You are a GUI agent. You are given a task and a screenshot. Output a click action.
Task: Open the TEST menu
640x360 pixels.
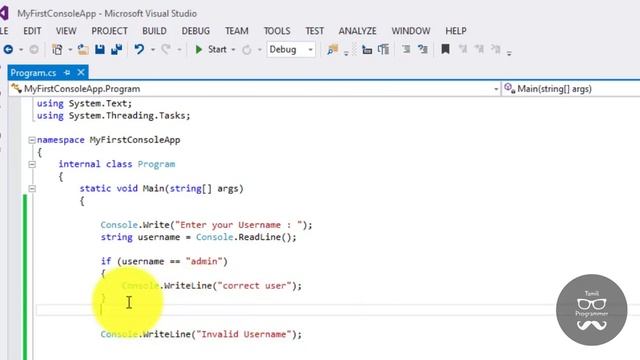tap(314, 31)
